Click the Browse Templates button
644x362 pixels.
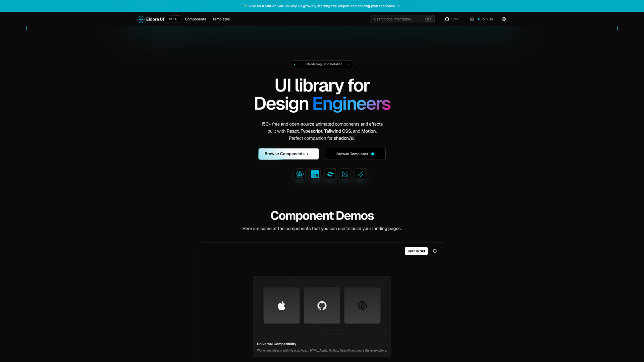[355, 154]
